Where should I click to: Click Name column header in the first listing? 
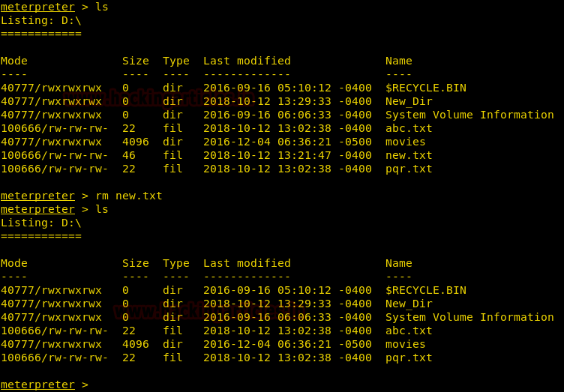399,61
